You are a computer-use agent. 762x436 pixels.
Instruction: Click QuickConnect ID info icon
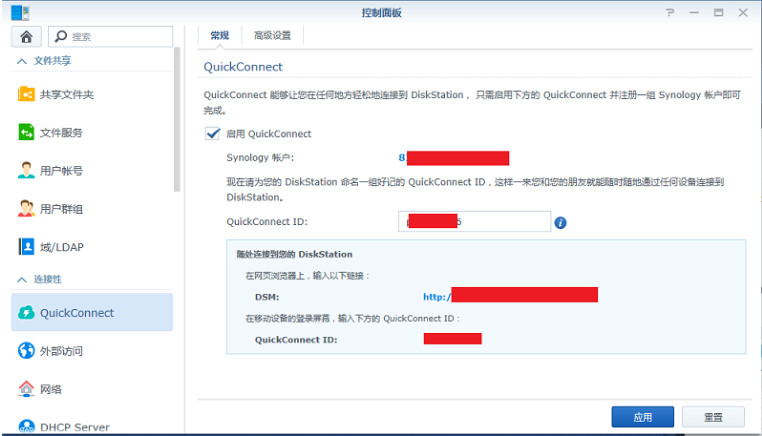pos(560,223)
